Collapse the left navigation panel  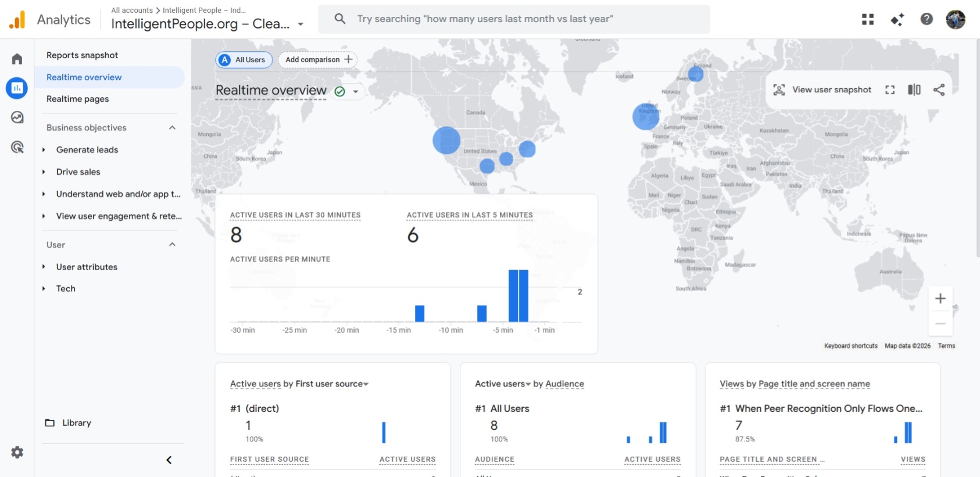(x=169, y=460)
